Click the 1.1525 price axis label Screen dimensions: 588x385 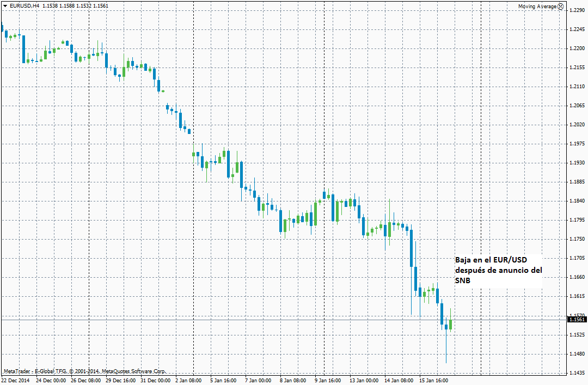(x=577, y=335)
